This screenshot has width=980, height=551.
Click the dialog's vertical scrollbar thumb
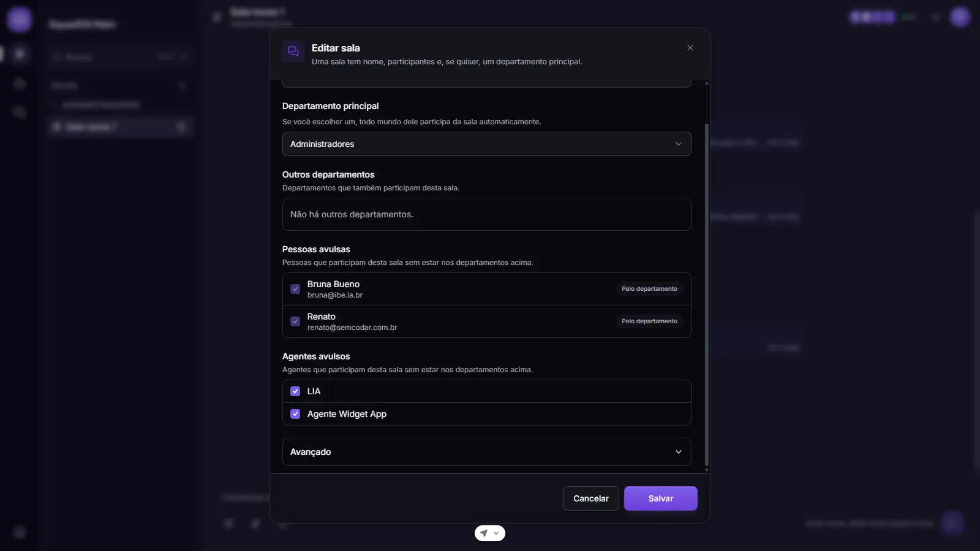click(x=707, y=294)
